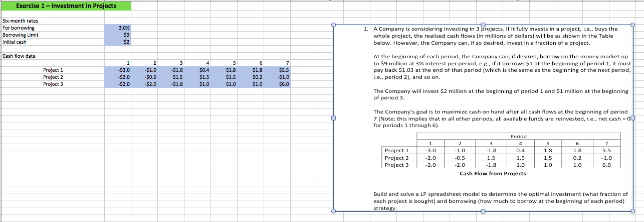644x222 pixels.
Task: Select Project 1 period 3 cell showing -$1.8
Action: pos(171,70)
